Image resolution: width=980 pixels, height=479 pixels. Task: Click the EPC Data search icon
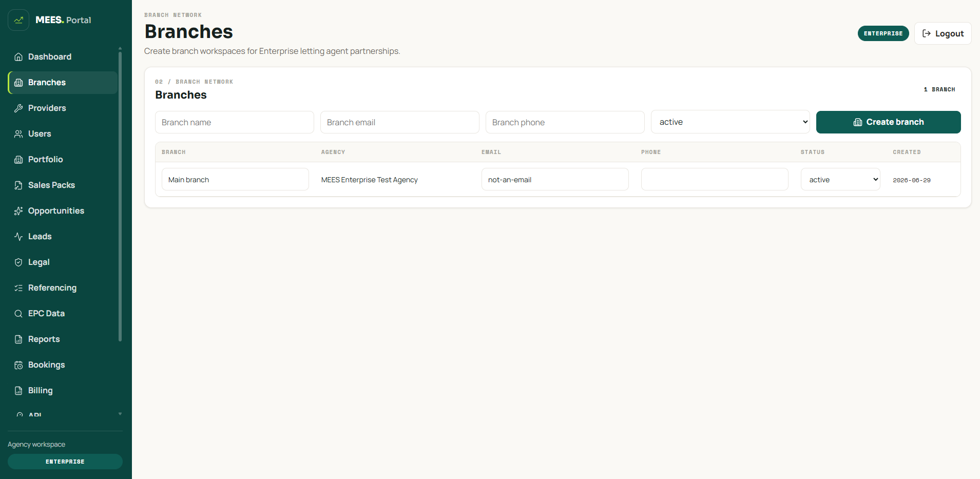pyautogui.click(x=18, y=314)
